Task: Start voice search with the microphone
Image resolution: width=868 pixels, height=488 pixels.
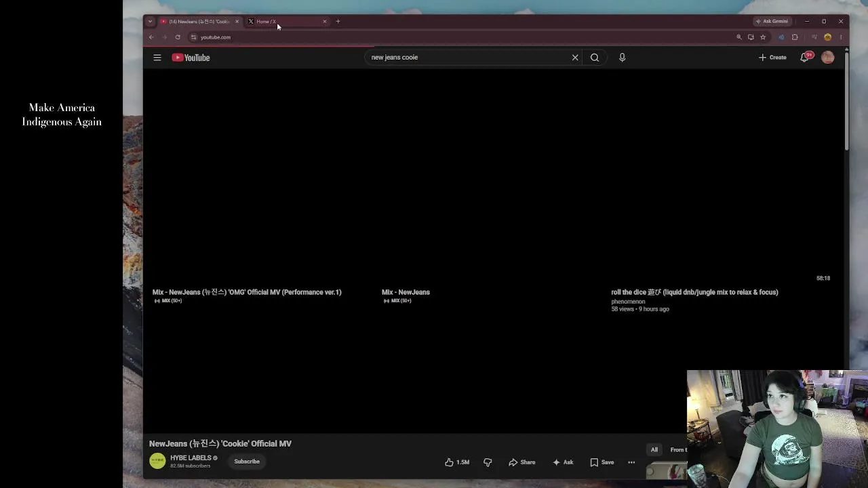Action: [622, 58]
